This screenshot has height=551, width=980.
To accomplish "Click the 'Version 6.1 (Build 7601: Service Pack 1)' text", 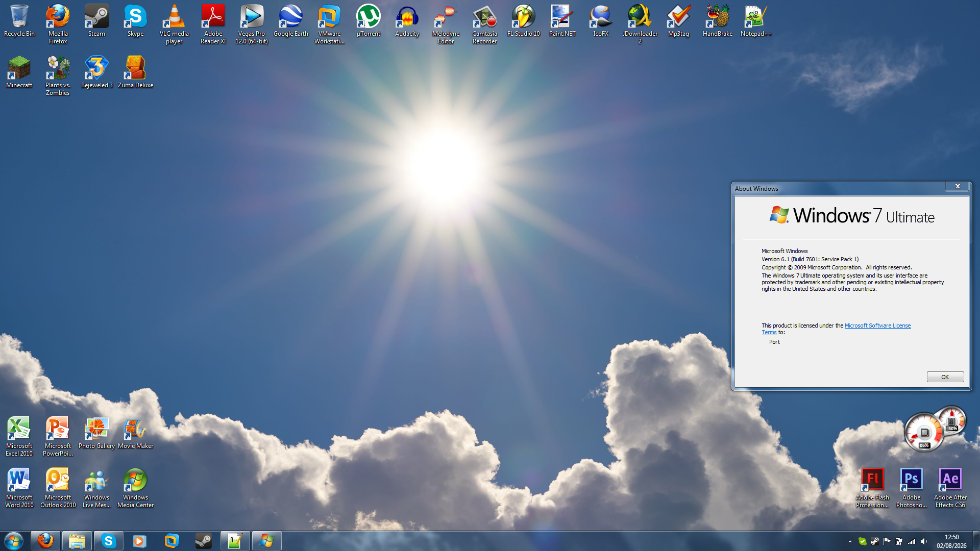I will (810, 259).
